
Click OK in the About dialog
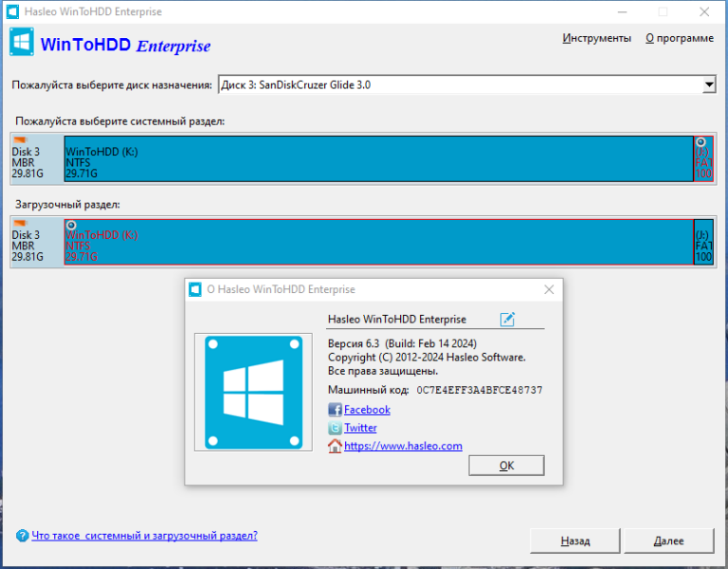[x=506, y=466]
